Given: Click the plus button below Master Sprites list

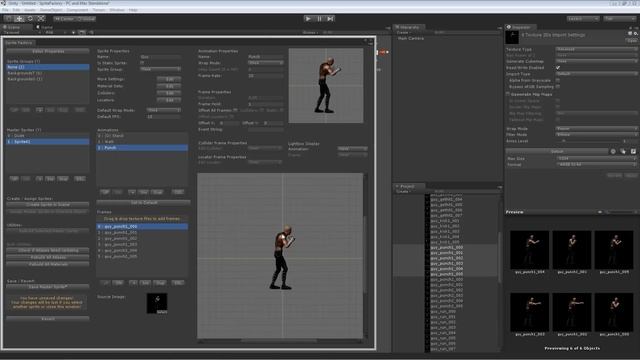Looking at the screenshot, I should 39,179.
